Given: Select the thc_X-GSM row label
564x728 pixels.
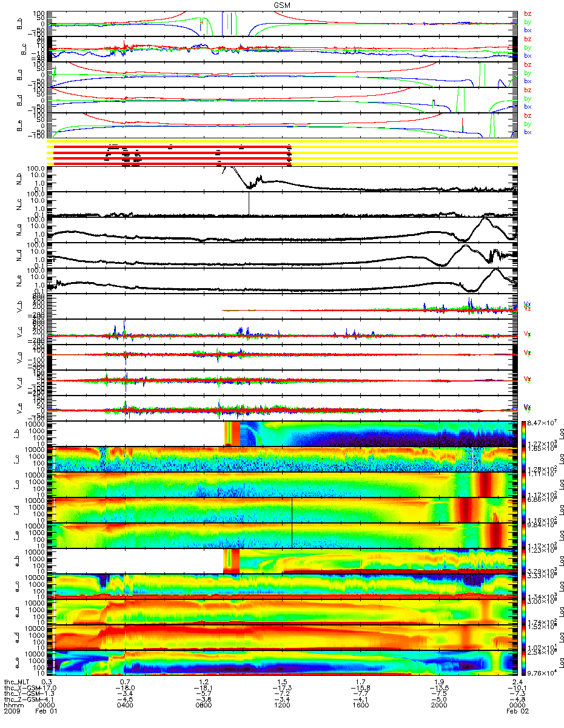Looking at the screenshot, I should (x=21, y=687).
